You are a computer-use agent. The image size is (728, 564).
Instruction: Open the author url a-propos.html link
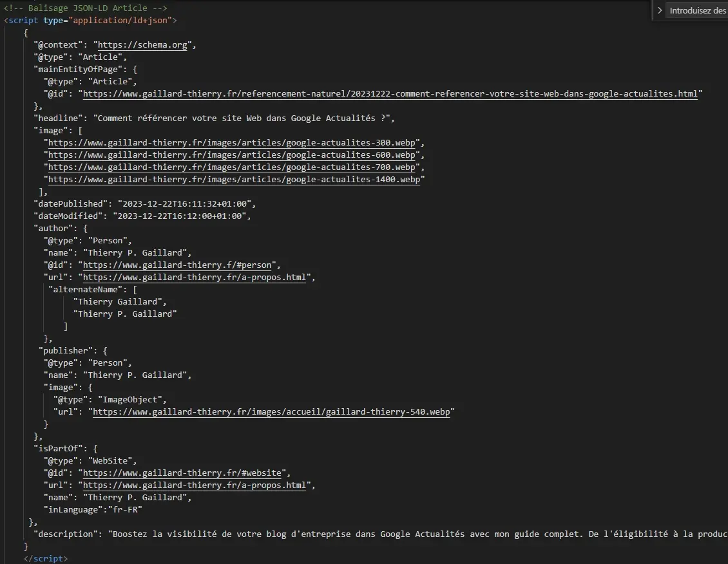(x=194, y=277)
